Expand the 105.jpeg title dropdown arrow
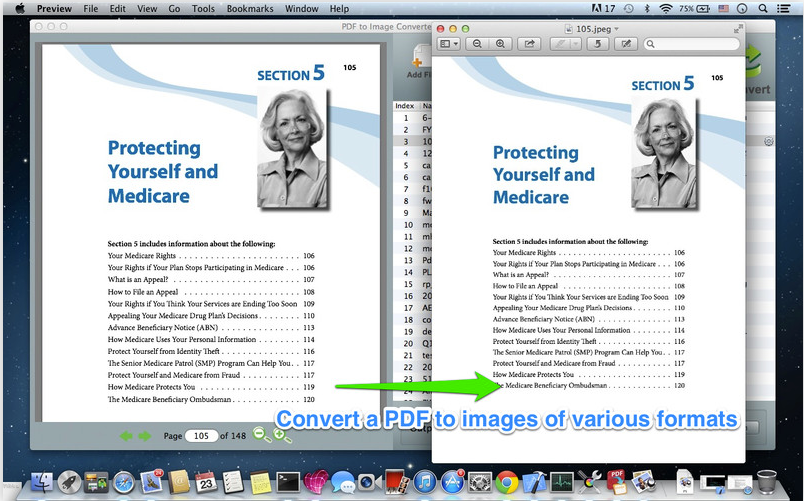 pyautogui.click(x=616, y=29)
